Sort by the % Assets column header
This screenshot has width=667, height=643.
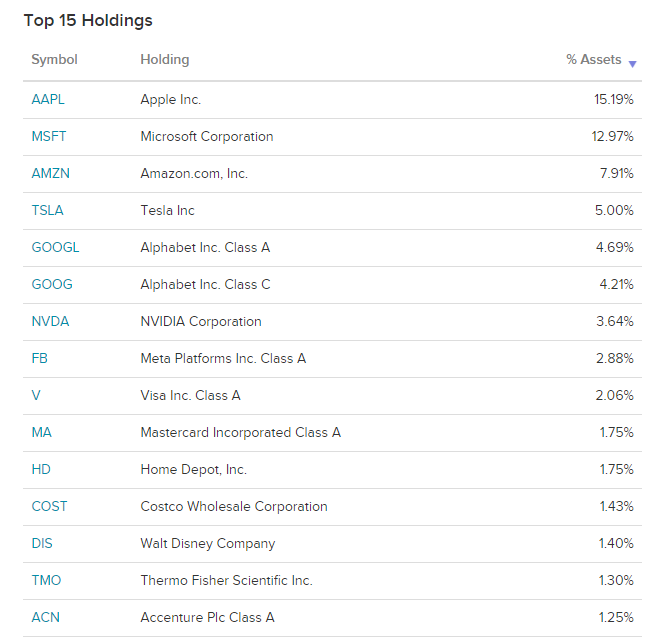tap(593, 60)
